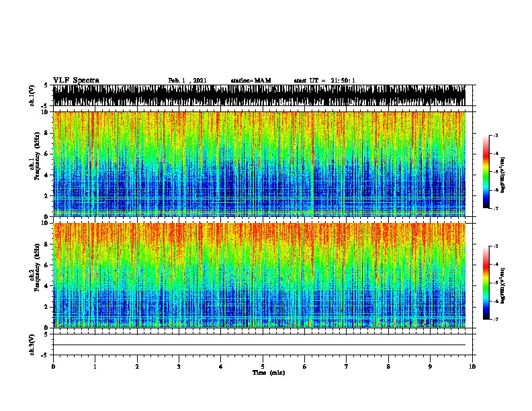The width and height of the screenshot is (532, 411).
Task: Click time axis tick label "6"
Action: pyautogui.click(x=304, y=367)
